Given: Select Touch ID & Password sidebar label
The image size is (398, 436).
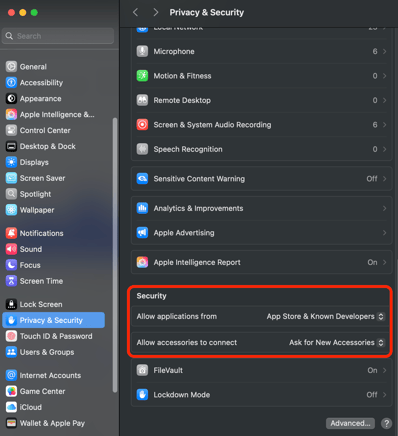Looking at the screenshot, I should [56, 336].
